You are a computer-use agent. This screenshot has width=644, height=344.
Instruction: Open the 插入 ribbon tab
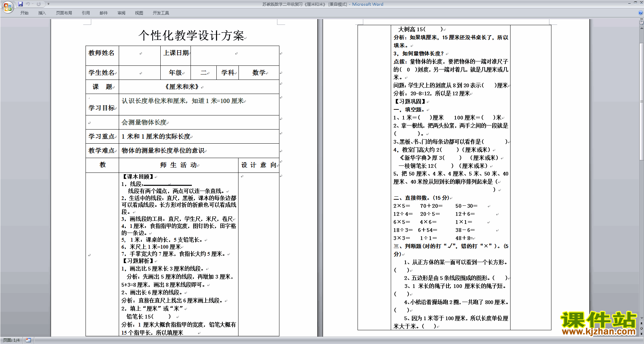tap(42, 13)
